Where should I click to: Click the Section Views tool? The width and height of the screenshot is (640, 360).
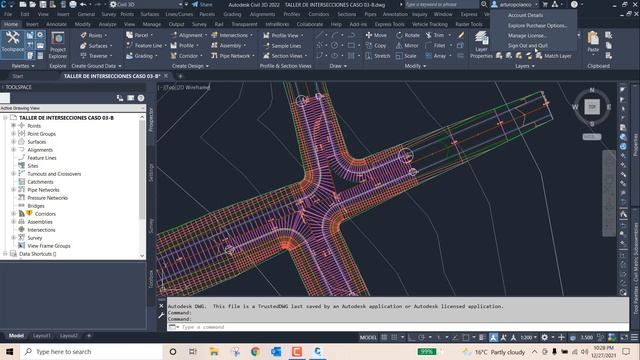(x=285, y=56)
